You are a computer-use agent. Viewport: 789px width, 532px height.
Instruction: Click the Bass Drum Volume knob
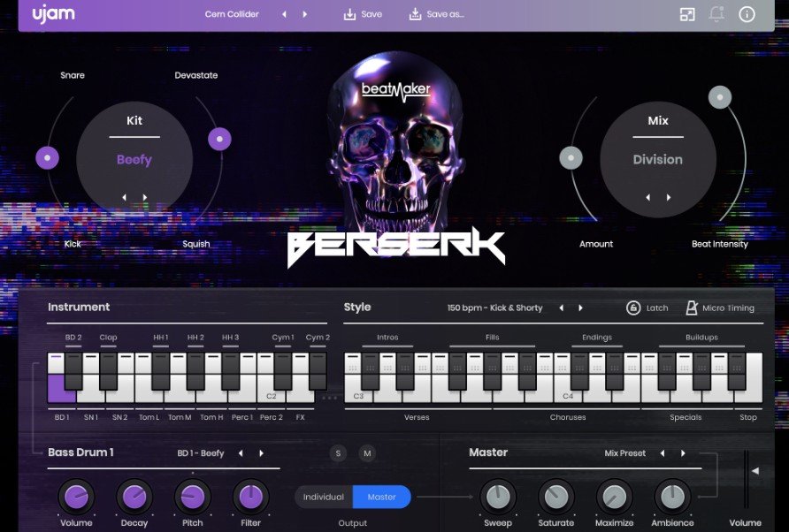76,497
